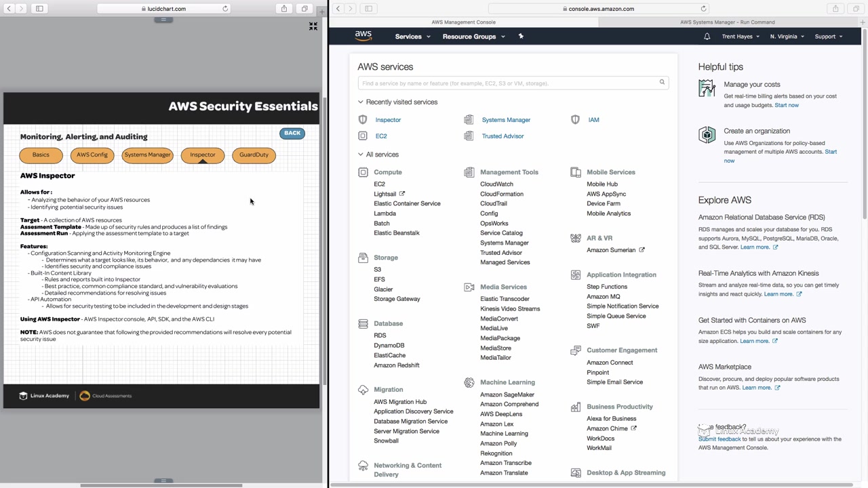This screenshot has width=868, height=488.
Task: Open the N. Virginia region dropdown
Action: [787, 37]
